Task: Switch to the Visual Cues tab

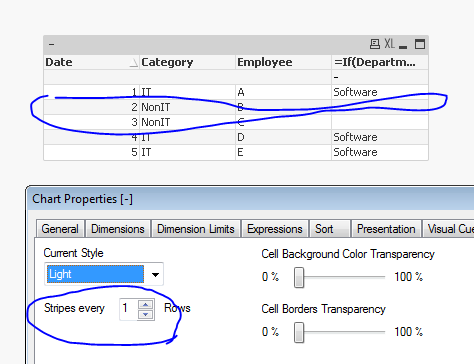Action: [448, 229]
